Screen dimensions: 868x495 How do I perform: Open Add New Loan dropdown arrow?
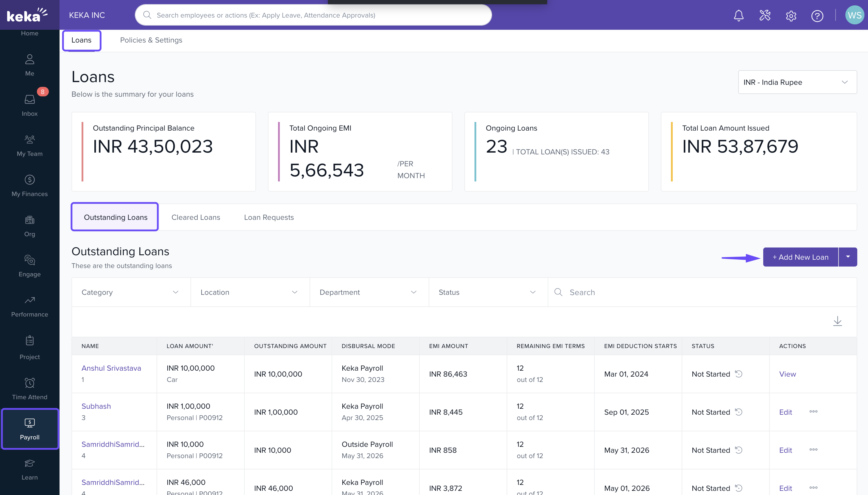[848, 257]
